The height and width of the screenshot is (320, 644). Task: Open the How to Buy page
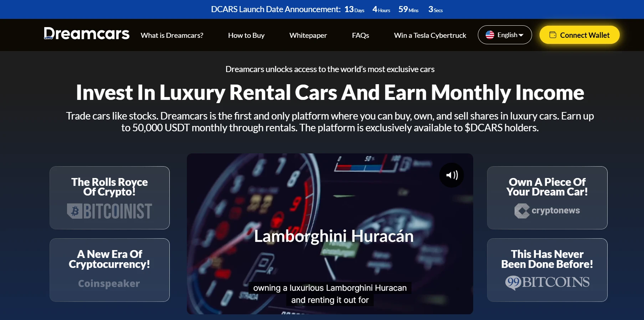click(x=246, y=35)
